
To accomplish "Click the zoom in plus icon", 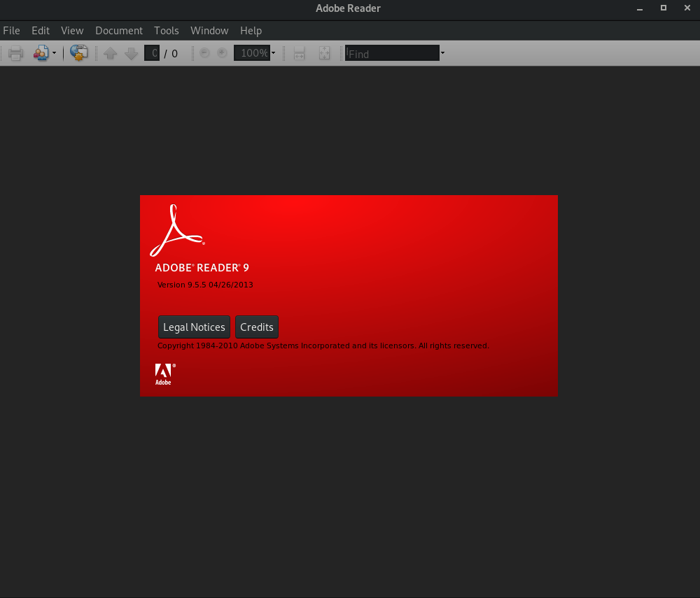I will [x=222, y=53].
